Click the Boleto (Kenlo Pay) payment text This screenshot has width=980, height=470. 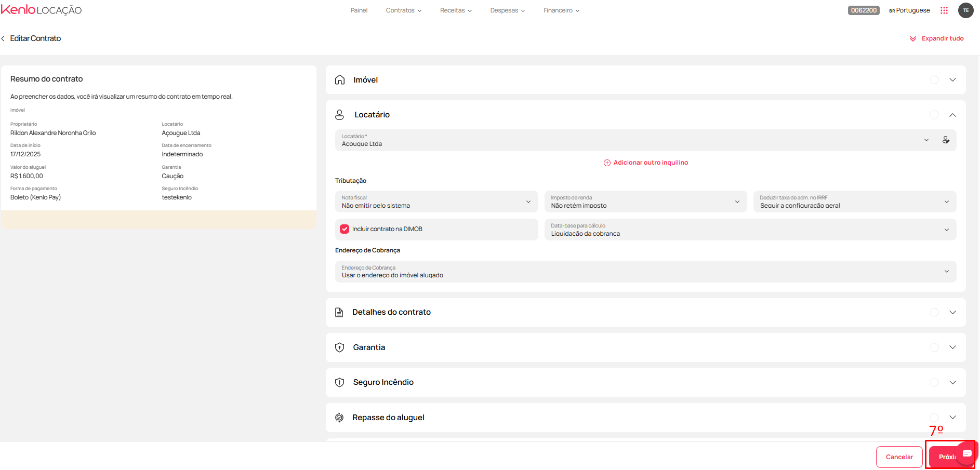point(35,197)
